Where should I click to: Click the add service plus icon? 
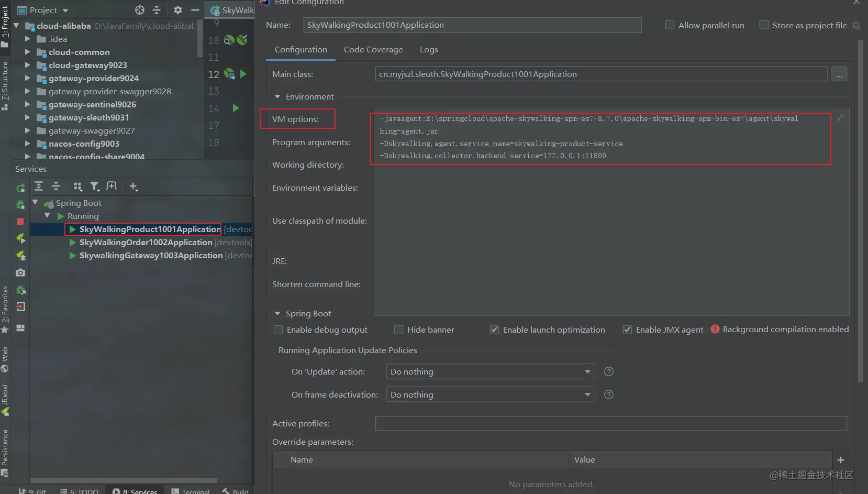point(133,186)
